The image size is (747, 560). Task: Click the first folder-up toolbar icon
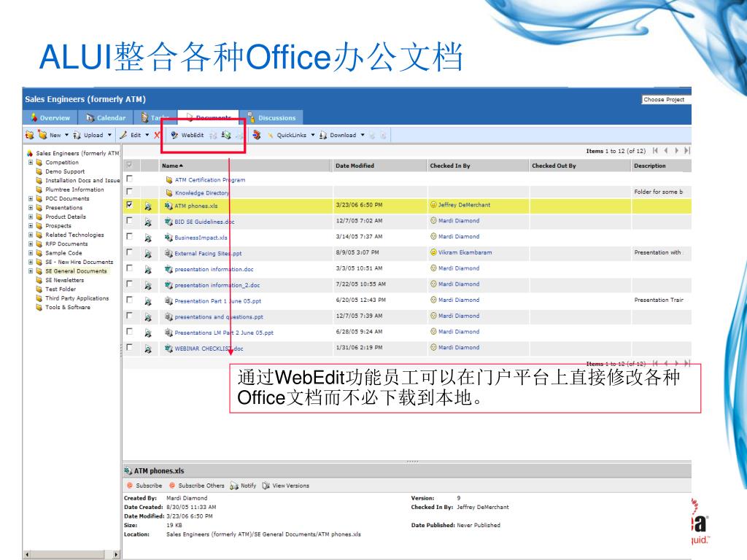click(29, 135)
